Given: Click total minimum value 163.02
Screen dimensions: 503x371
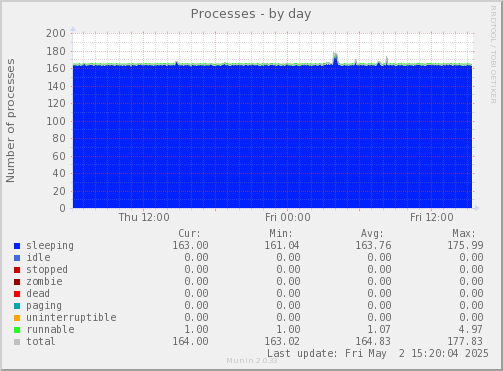Looking at the screenshot, I should (282, 341).
